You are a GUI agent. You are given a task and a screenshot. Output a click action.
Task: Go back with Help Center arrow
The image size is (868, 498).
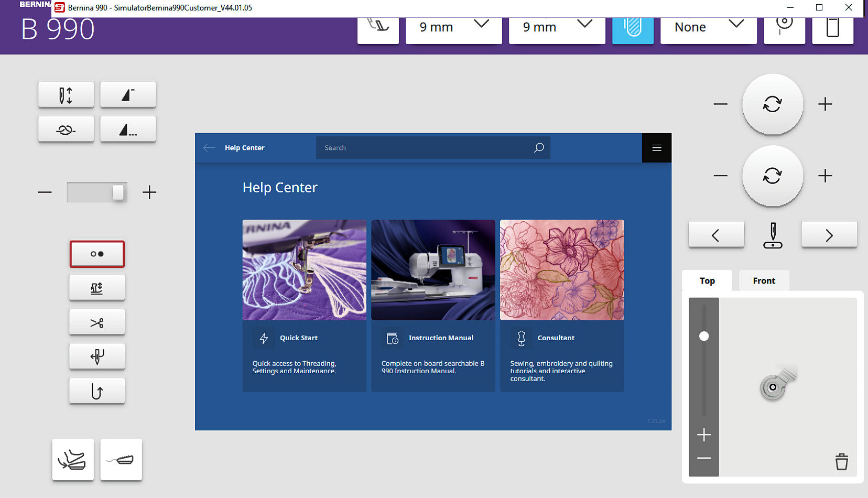[209, 148]
